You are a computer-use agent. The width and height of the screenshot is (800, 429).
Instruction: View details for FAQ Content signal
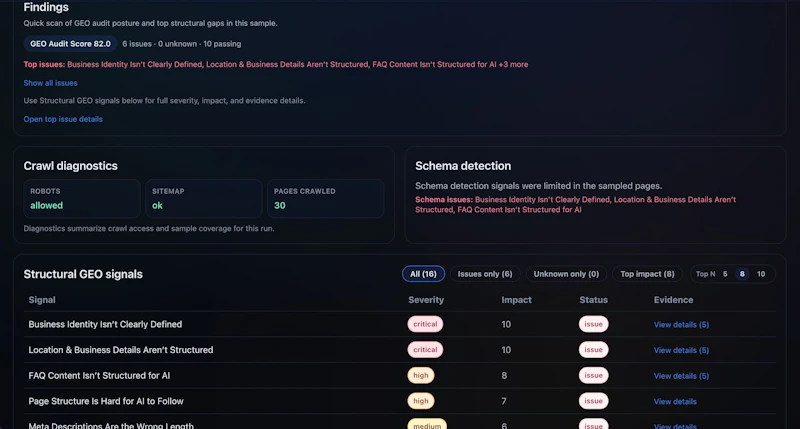point(681,375)
